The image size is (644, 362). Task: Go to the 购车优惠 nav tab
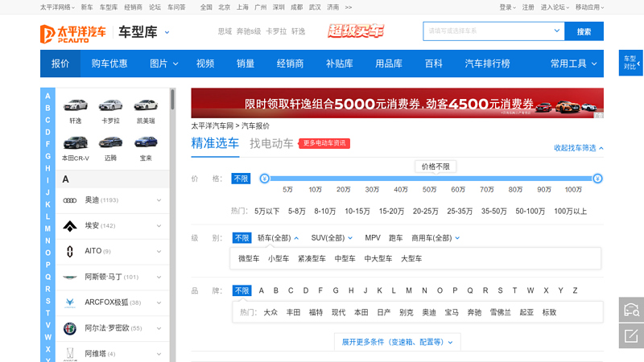(x=109, y=64)
